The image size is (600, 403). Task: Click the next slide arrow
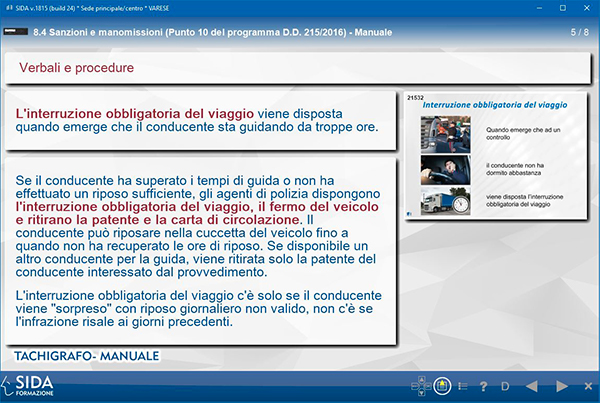pos(562,386)
